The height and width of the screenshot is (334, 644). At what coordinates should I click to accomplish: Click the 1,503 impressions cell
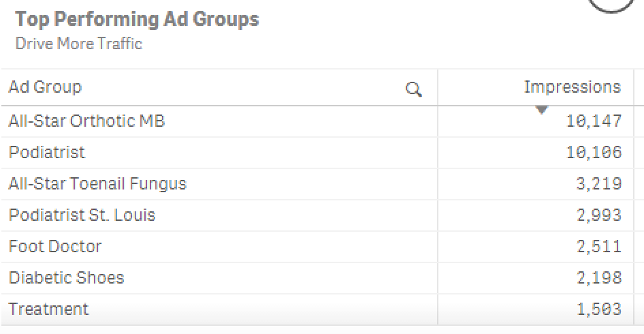(x=598, y=309)
